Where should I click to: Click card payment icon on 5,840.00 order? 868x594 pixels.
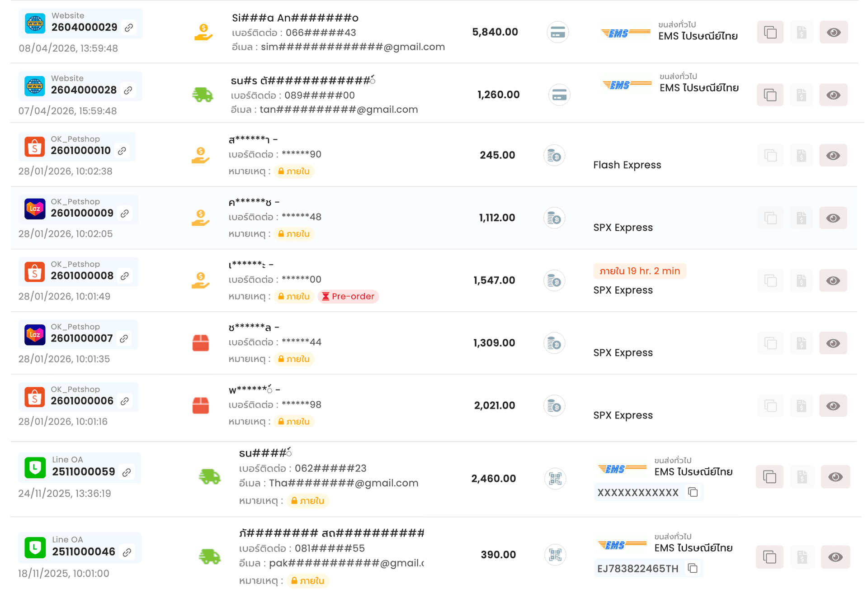(557, 32)
